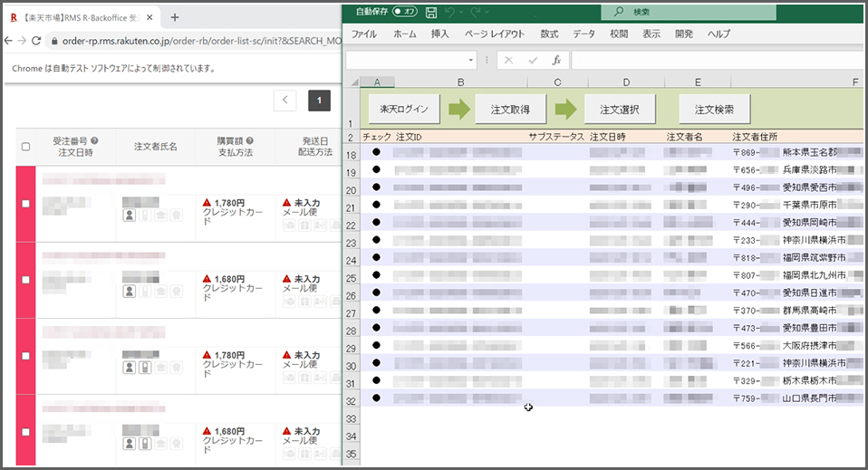Viewport: 868px width, 470px height.
Task: Click the Excel save icon
Action: tap(430, 12)
